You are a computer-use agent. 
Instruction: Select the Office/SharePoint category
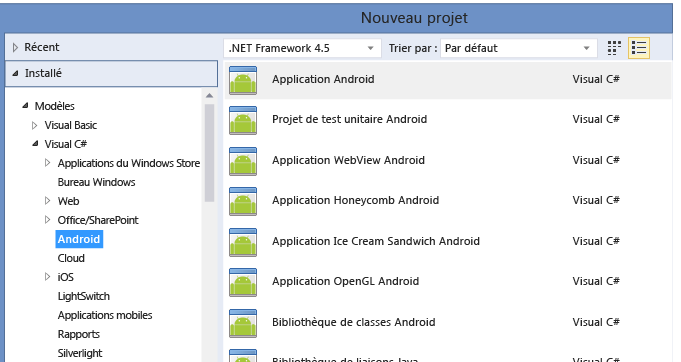coord(98,220)
